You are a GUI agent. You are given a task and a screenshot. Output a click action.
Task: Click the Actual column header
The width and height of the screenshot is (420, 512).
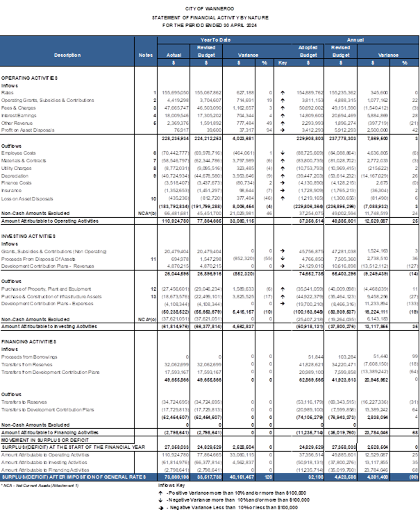(174, 54)
